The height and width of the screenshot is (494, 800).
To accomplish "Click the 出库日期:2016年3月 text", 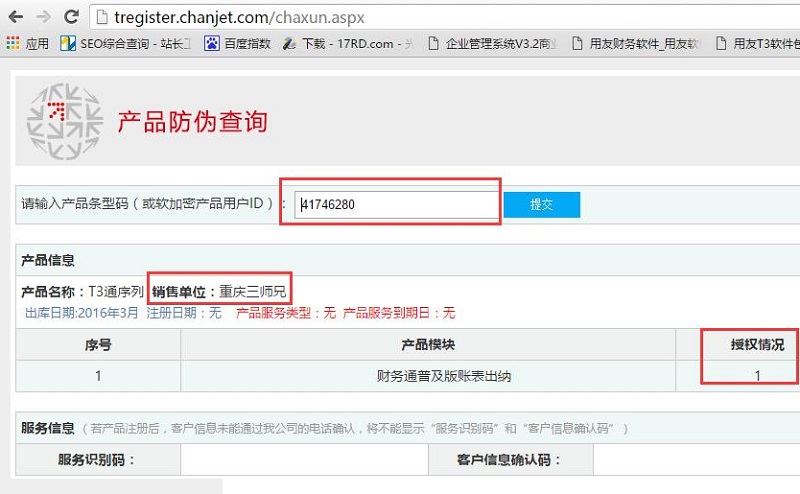I will click(82, 313).
